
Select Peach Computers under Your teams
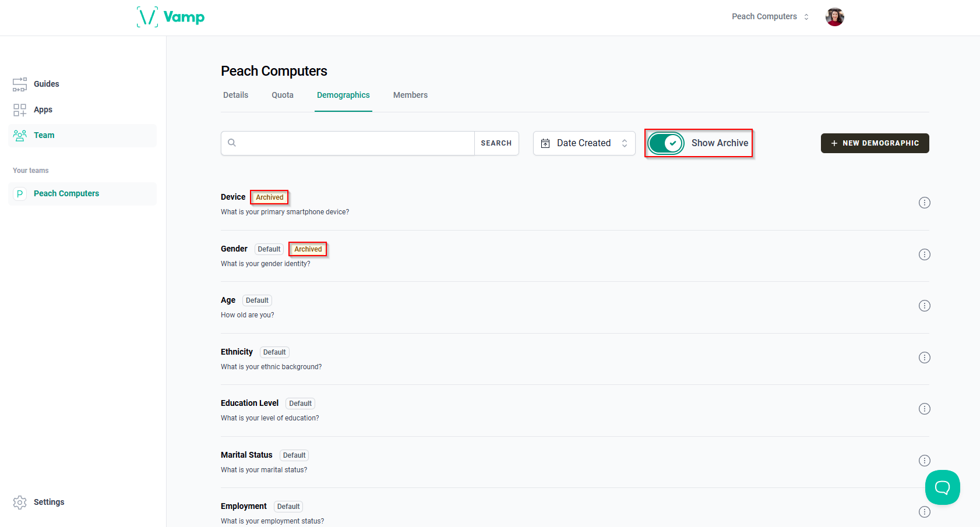click(x=83, y=194)
